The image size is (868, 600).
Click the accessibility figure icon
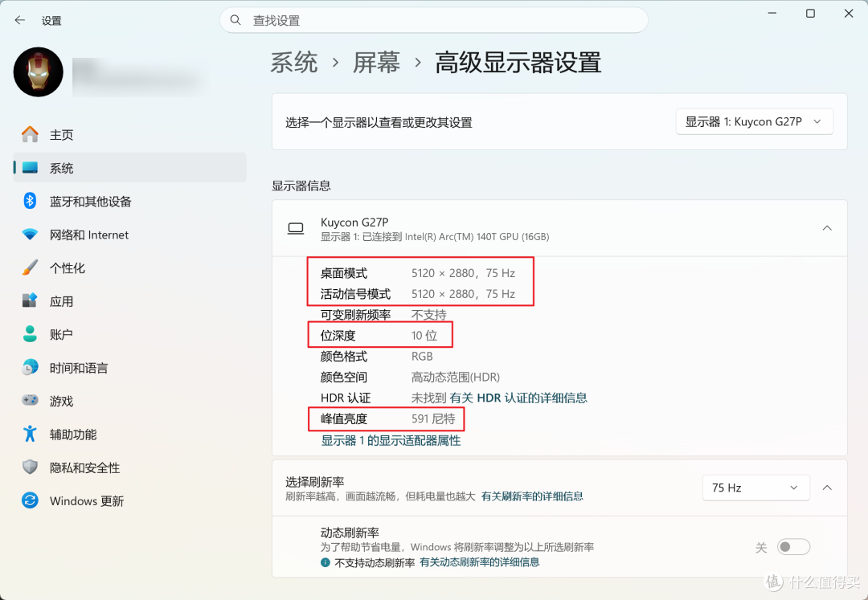[x=30, y=434]
